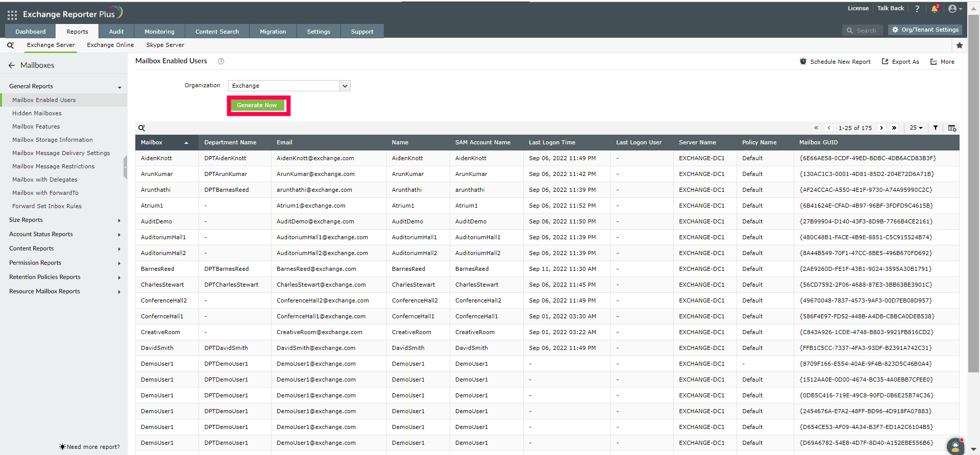The height and width of the screenshot is (455, 980).
Task: Change rows per page from 25
Action: point(916,128)
